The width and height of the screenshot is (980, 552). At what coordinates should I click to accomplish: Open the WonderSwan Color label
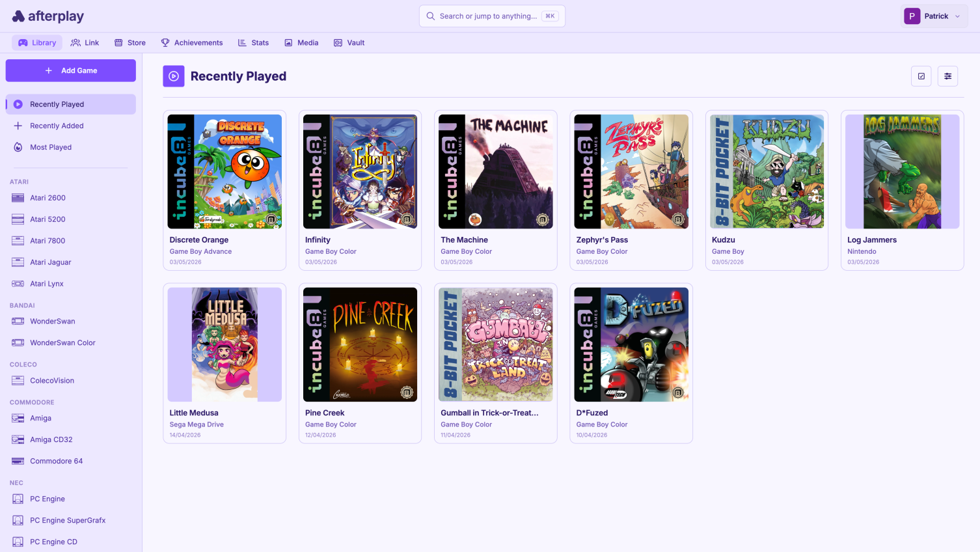tap(62, 343)
